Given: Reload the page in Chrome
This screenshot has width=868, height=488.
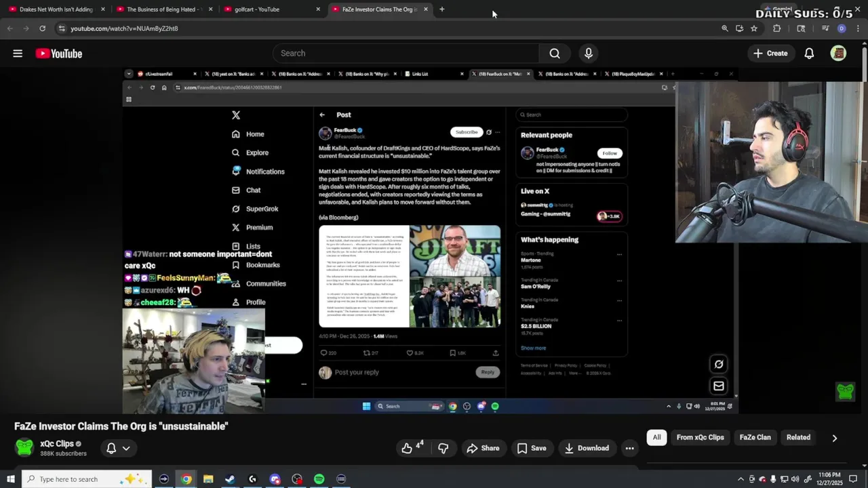Looking at the screenshot, I should (42, 28).
